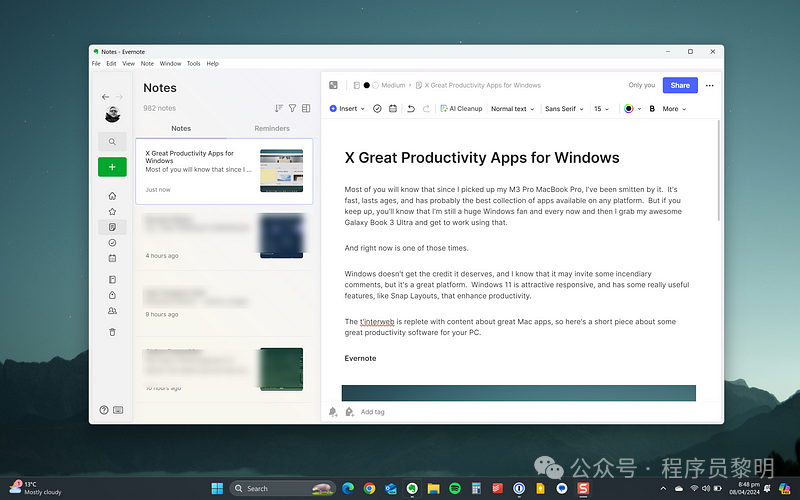Open Notebooks icon in the sidebar
Image resolution: width=800 pixels, height=500 pixels.
click(x=112, y=280)
